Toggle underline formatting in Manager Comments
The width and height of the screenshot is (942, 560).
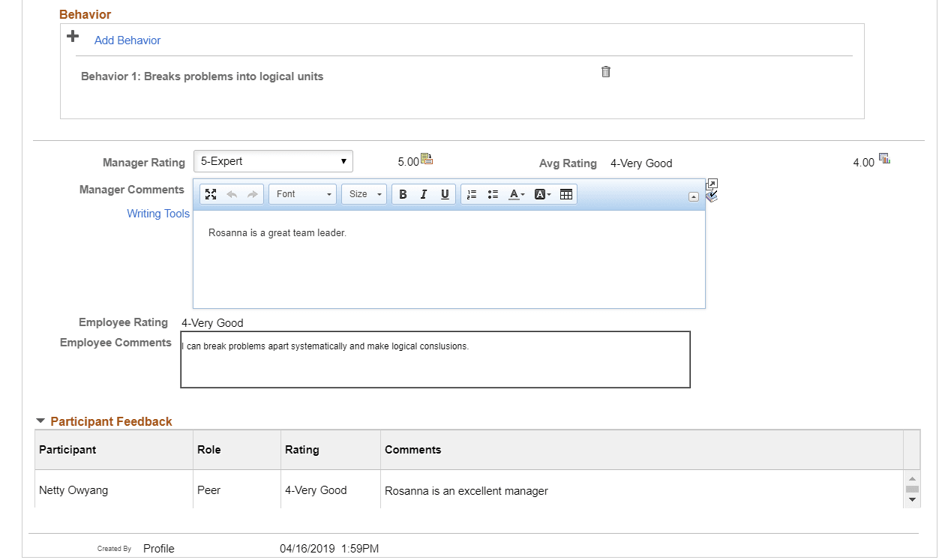(445, 193)
